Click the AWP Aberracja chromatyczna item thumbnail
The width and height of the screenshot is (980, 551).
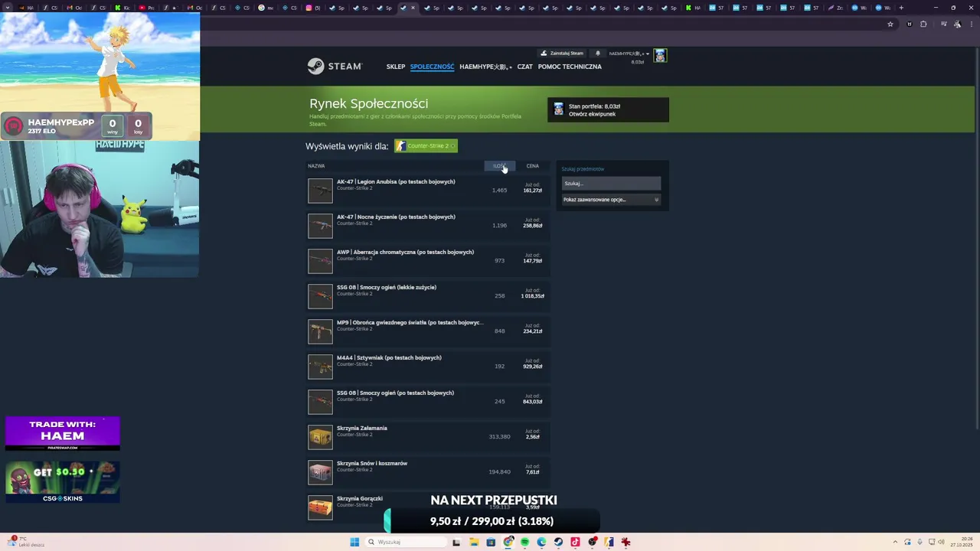320,261
